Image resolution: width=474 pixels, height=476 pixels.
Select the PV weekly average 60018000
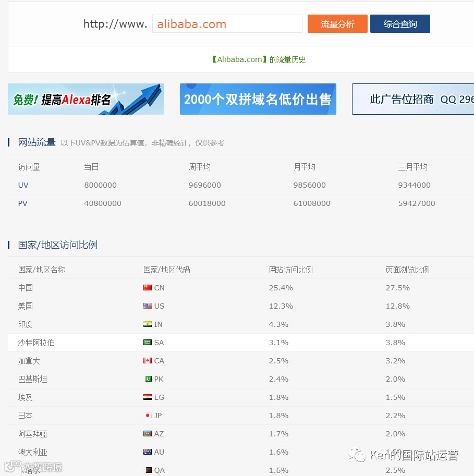[x=207, y=203]
